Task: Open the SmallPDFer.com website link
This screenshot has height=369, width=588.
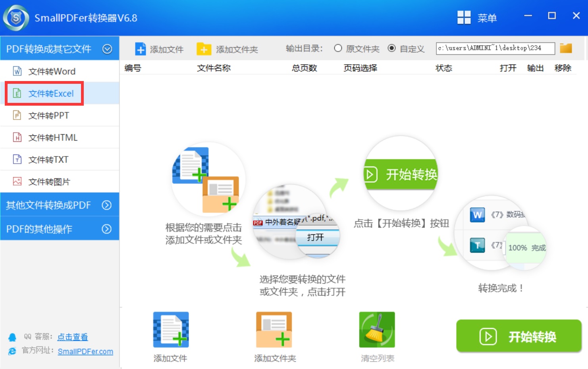Action: tap(85, 352)
